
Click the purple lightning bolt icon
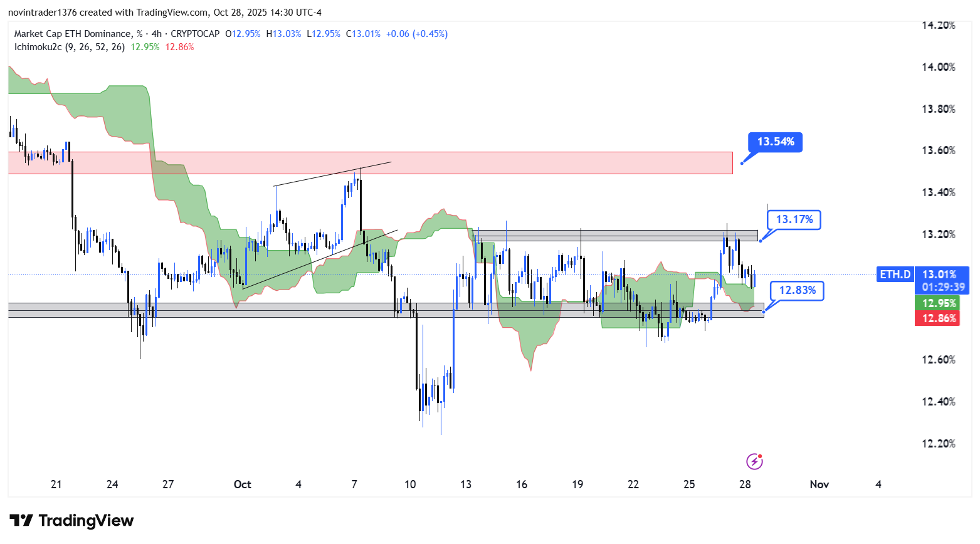pyautogui.click(x=754, y=462)
